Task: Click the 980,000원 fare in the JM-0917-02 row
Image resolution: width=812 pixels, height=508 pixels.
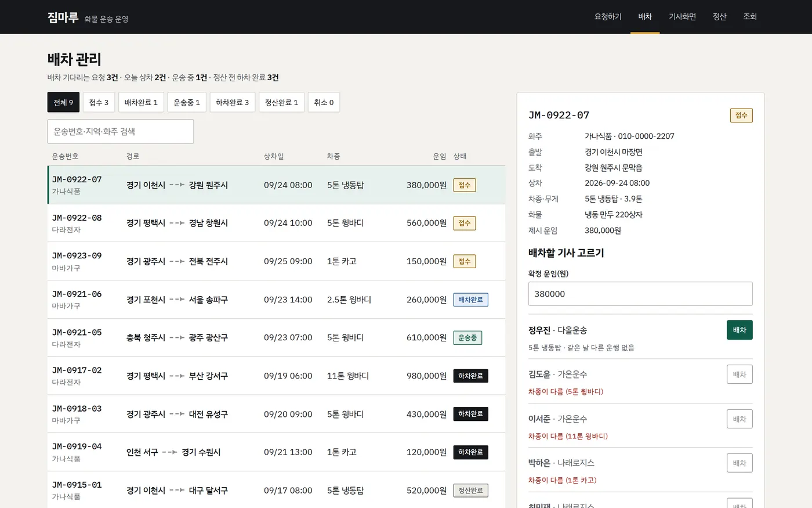Action: [426, 376]
